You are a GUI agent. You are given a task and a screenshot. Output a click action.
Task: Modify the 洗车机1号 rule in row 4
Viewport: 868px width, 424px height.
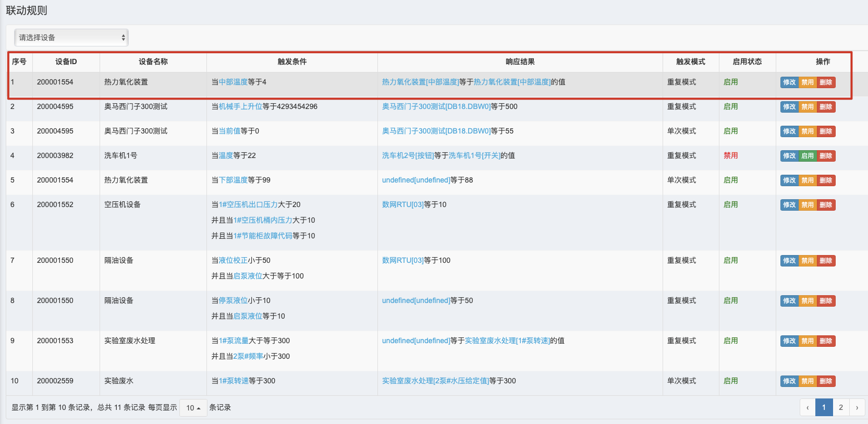(789, 156)
